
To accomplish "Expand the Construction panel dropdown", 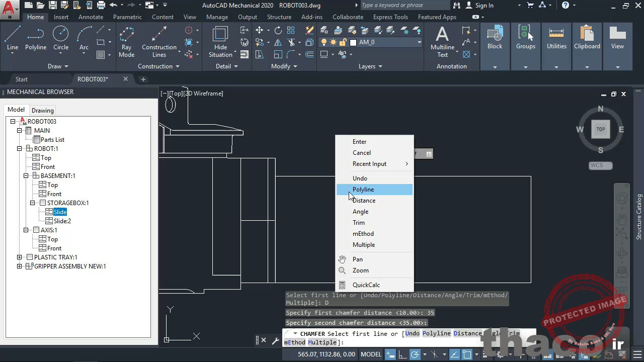I will pos(159,66).
